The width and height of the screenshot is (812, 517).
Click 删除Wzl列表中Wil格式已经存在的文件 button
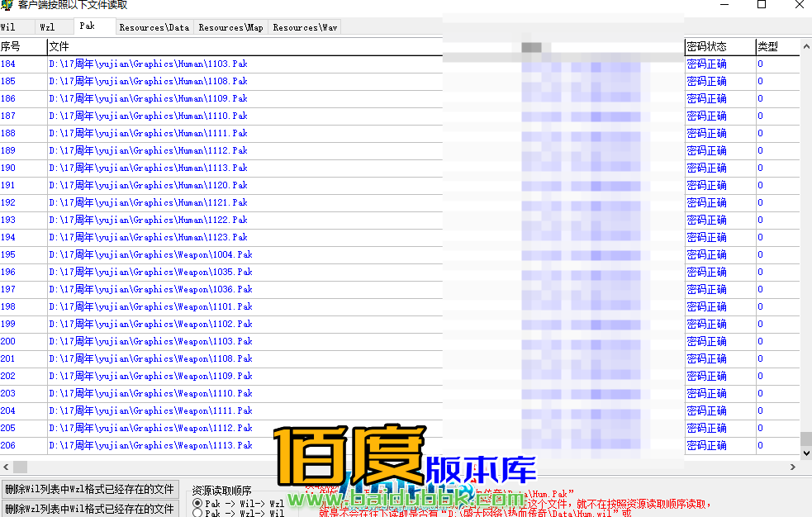pyautogui.click(x=89, y=509)
